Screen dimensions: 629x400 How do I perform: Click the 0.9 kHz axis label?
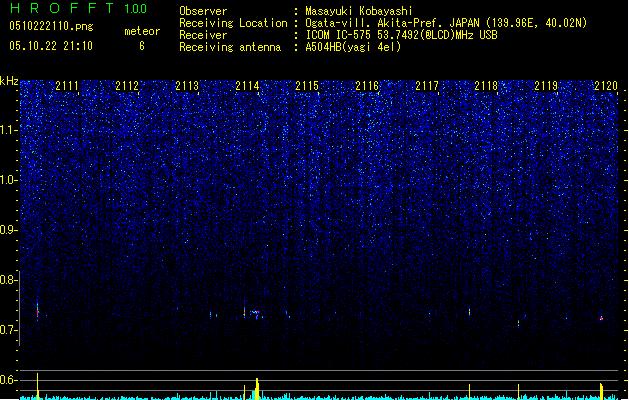pyautogui.click(x=8, y=230)
